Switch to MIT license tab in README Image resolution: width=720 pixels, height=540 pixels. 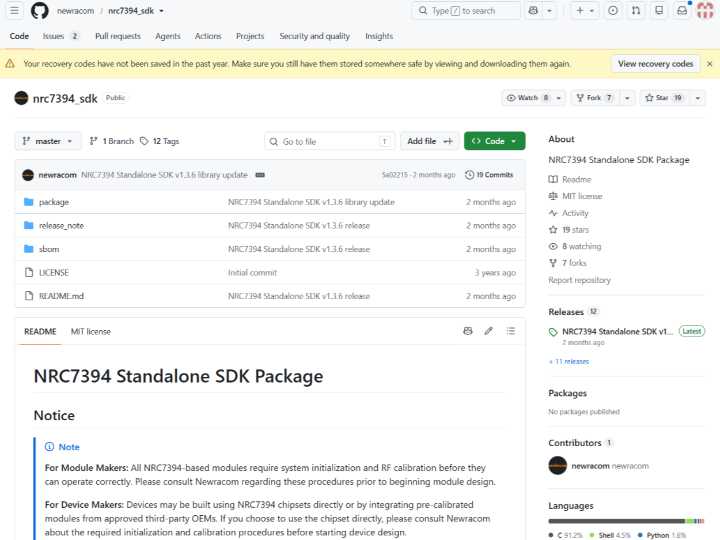(90, 332)
